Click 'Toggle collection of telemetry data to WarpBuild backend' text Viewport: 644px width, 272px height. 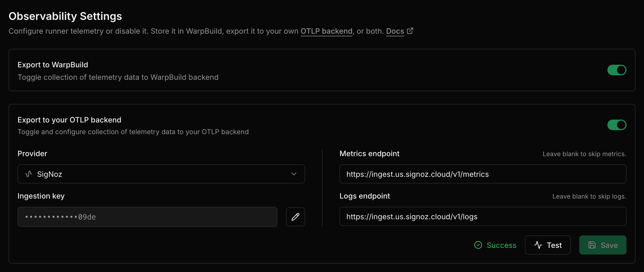coord(118,77)
